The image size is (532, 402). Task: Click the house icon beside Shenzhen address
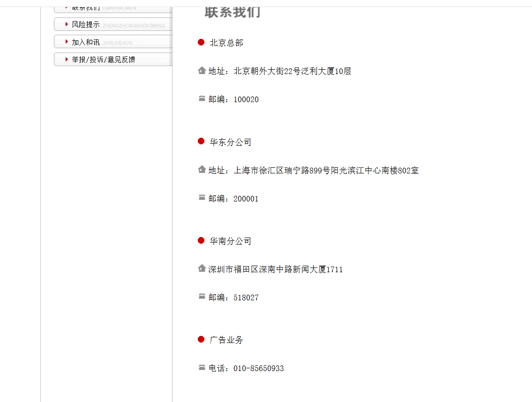(202, 269)
